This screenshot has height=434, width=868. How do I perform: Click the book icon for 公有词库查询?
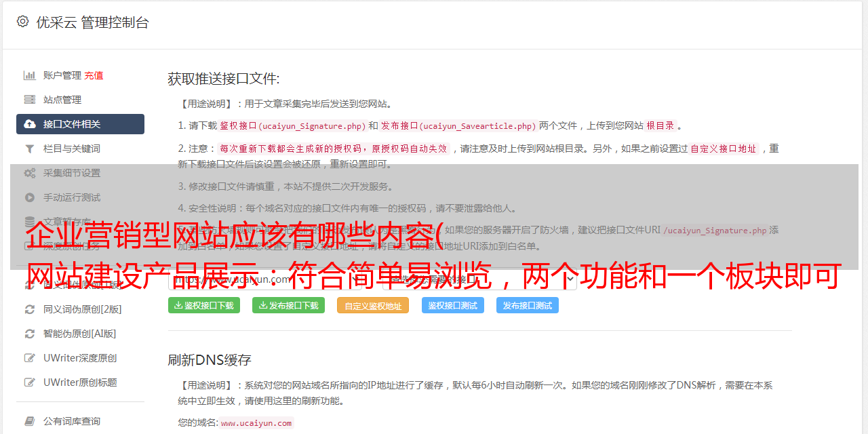30,421
